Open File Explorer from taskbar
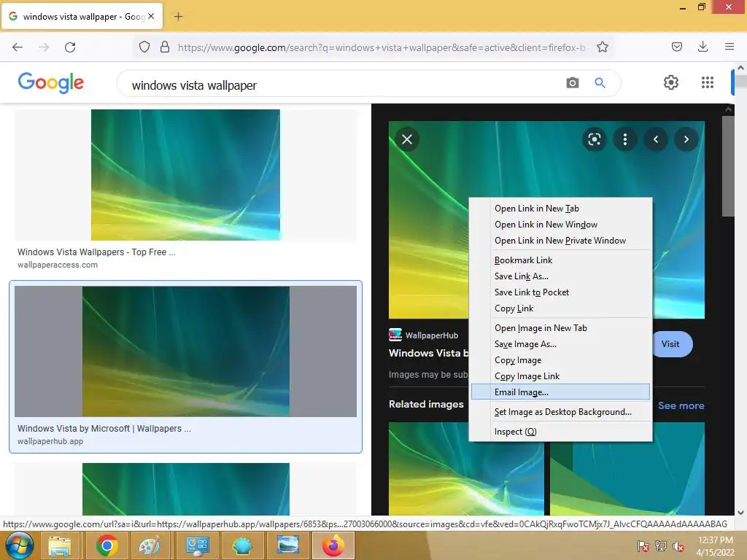The image size is (747, 560). (x=60, y=545)
